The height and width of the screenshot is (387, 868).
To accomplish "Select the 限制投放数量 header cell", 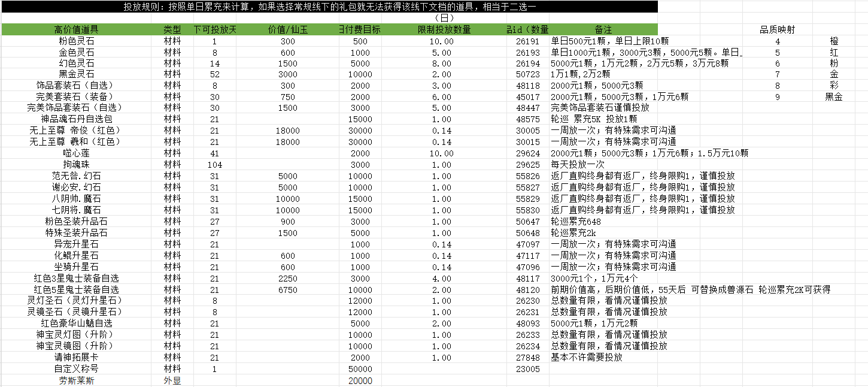I will (x=444, y=29).
